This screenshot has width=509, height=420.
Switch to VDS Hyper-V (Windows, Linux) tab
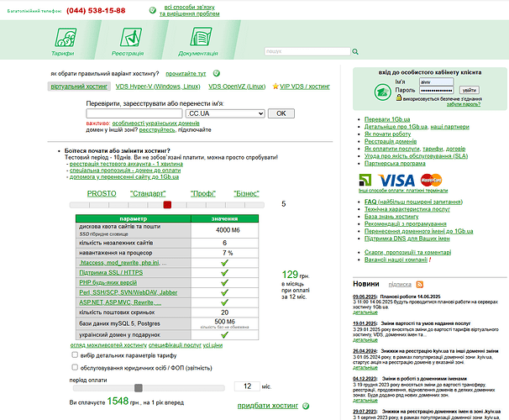point(158,87)
